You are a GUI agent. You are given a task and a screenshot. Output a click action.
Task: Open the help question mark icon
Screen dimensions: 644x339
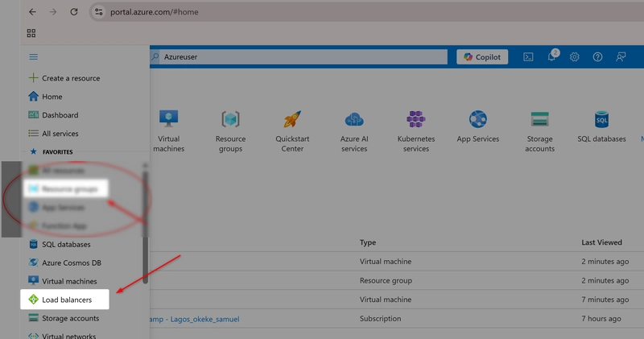tap(597, 56)
